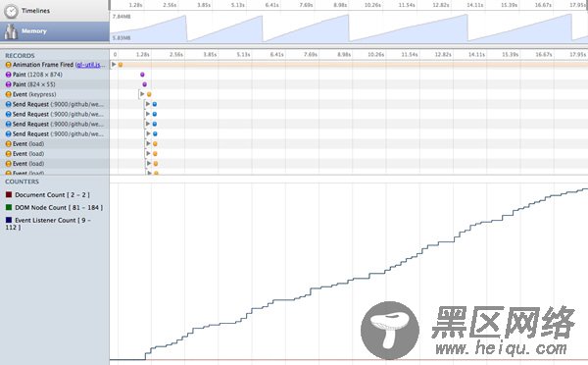This screenshot has width=588, height=365.
Task: Switch to the Timelines tab
Action: click(54, 11)
